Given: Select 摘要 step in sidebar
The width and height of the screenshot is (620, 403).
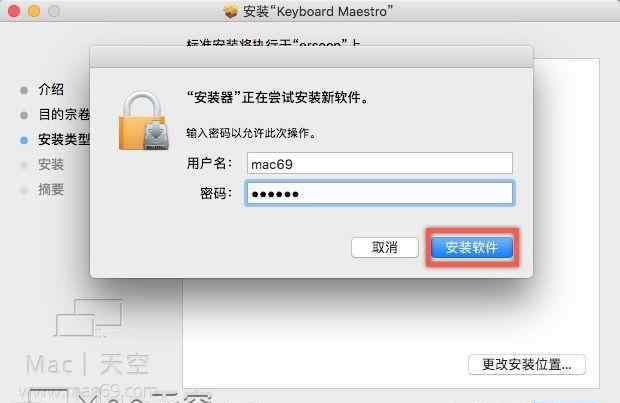Looking at the screenshot, I should (51, 189).
